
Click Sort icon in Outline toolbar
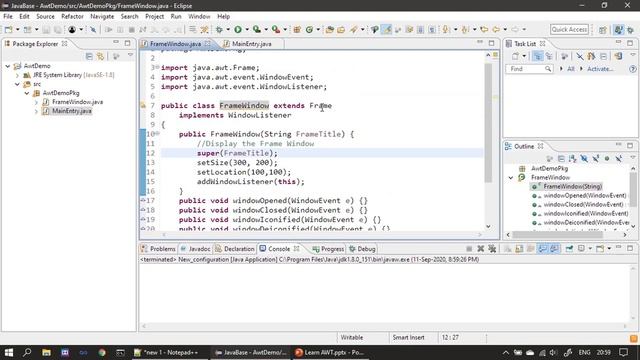click(x=573, y=158)
